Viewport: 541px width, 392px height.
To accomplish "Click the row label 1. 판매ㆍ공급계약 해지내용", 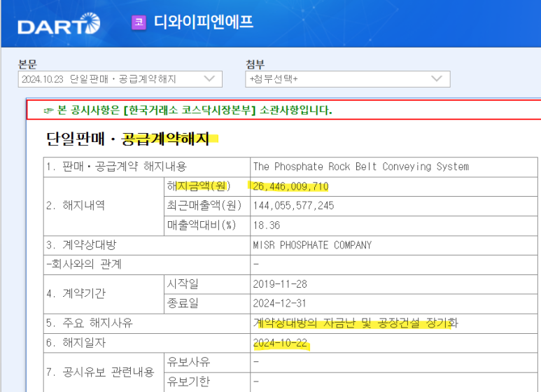I will (x=116, y=167).
